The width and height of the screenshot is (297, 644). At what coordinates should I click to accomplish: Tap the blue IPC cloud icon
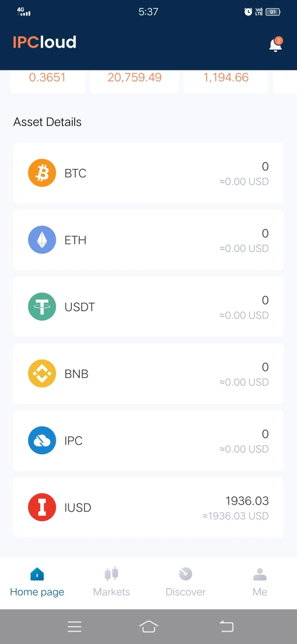pos(42,440)
